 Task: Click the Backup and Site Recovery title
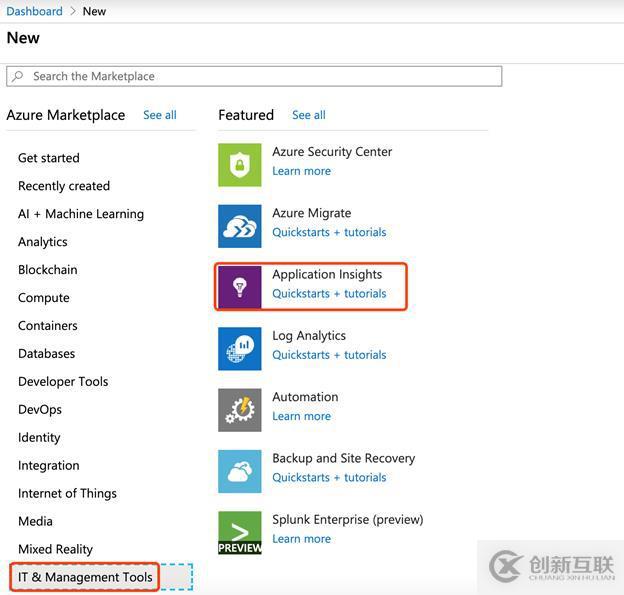coord(343,458)
